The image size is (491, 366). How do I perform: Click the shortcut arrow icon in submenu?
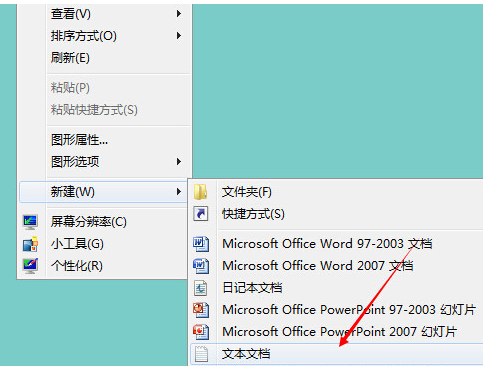coord(201,214)
